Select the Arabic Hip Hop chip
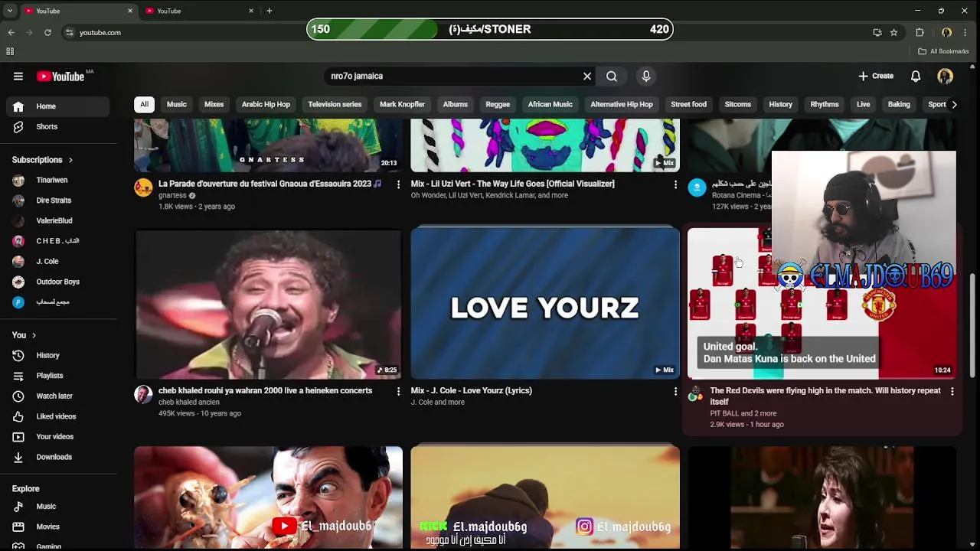This screenshot has width=980, height=551. (x=266, y=104)
